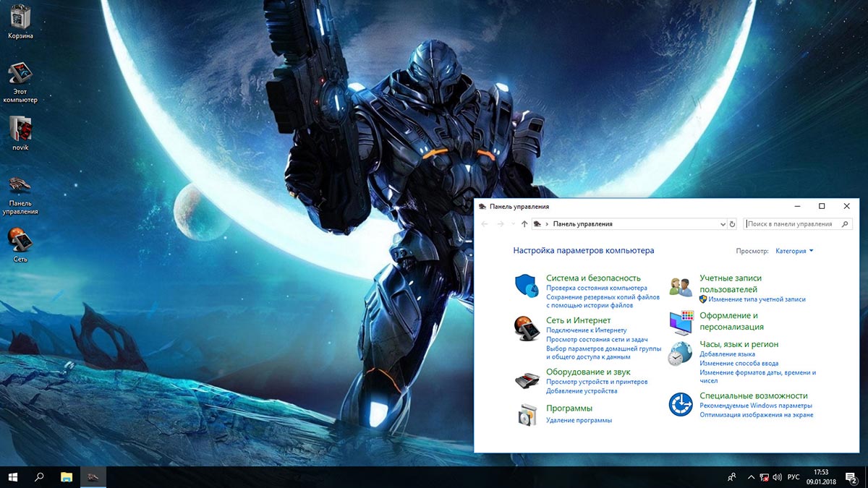The image size is (868, 488).
Task: Click the РУС language indicator
Action: [793, 477]
